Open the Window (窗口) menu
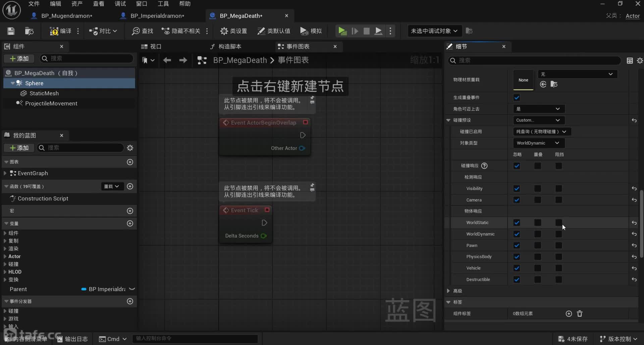644x345 pixels. click(142, 4)
